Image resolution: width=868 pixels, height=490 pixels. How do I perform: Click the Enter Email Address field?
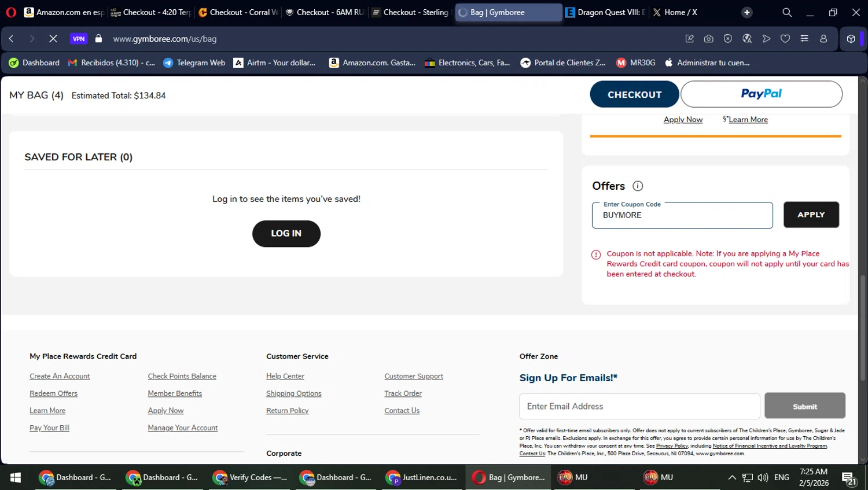tap(639, 407)
